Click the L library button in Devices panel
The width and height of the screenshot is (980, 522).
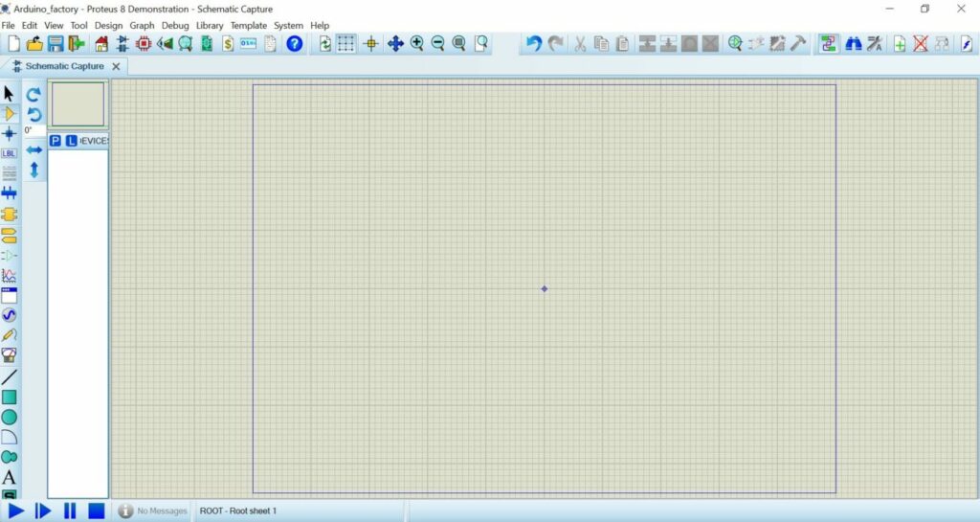click(x=71, y=141)
